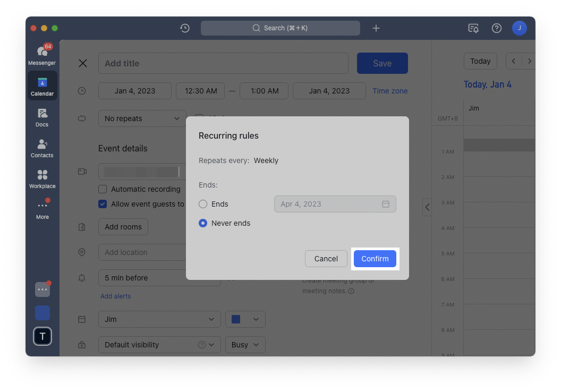
Task: Enable the Automatic recording checkbox
Action: click(x=103, y=189)
